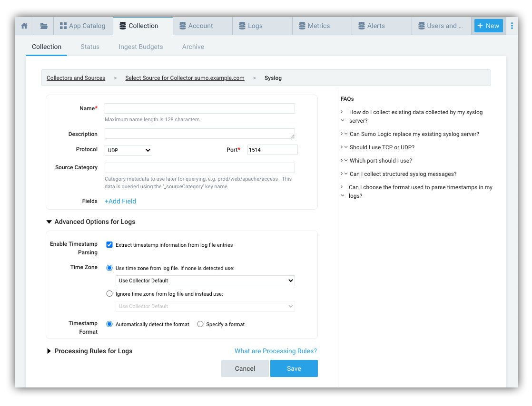
Task: Save the Syslog source configuration
Action: pyautogui.click(x=294, y=368)
